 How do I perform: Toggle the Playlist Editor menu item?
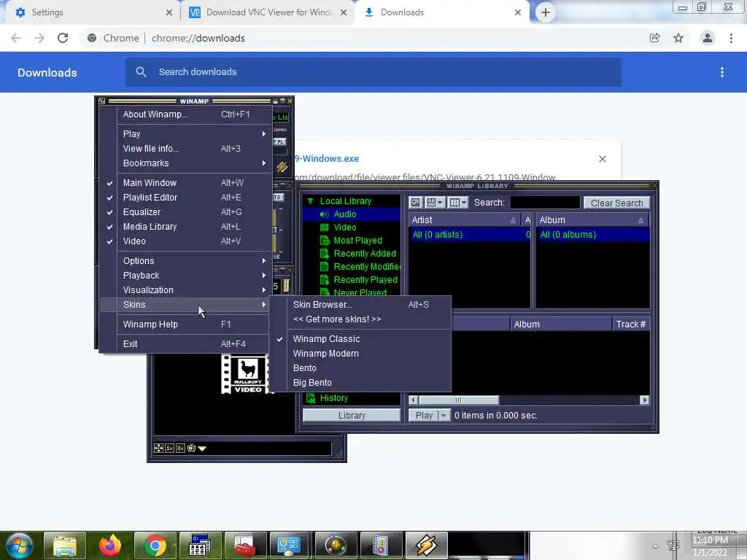click(186, 198)
